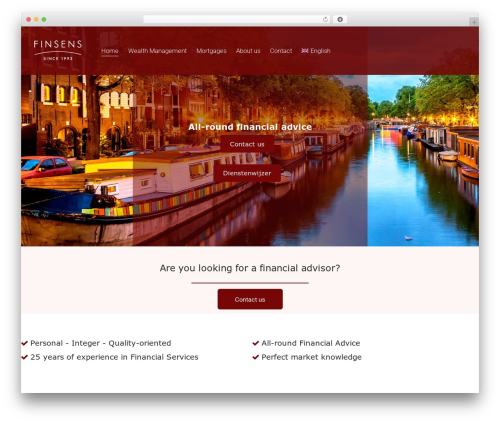Open a new tab with plus button

474,22
